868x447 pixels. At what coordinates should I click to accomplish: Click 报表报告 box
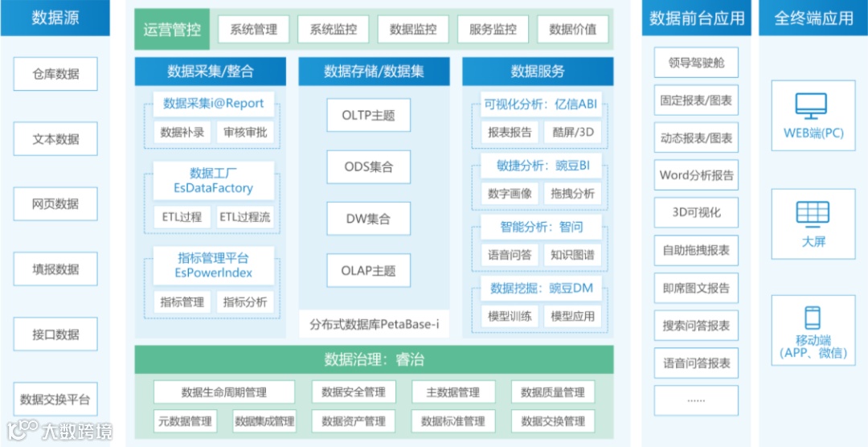[510, 133]
